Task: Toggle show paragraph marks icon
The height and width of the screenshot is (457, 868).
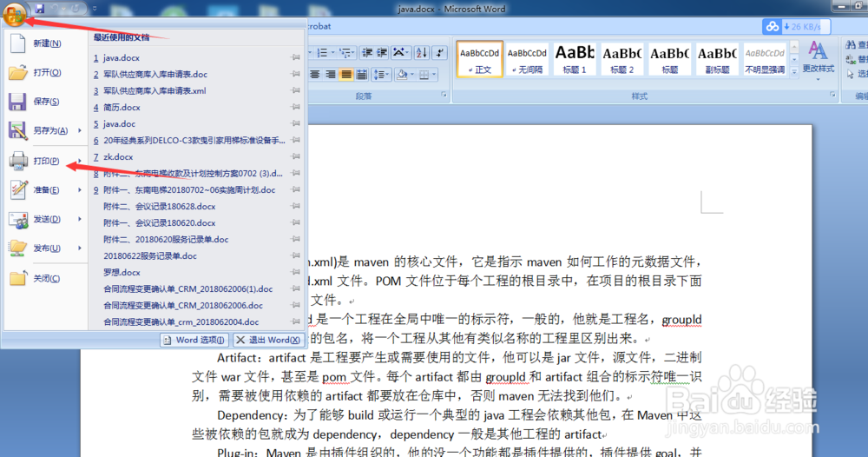Action: [439, 53]
